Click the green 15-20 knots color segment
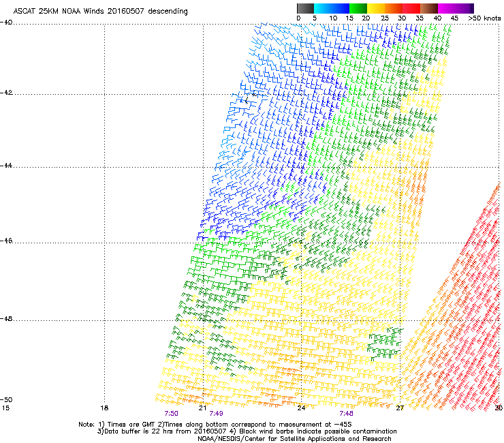 (358, 8)
